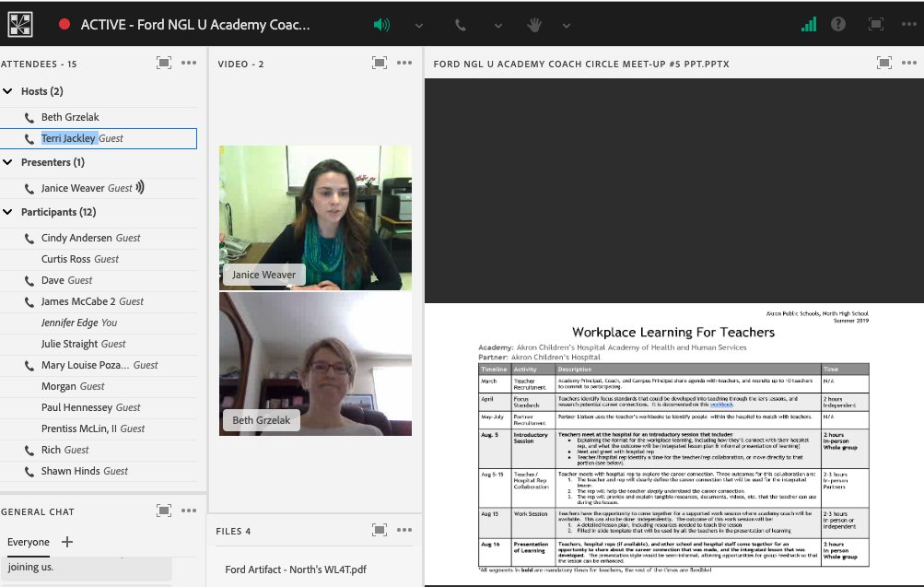The width and height of the screenshot is (924, 587).
Task: Click the Beth Grzelak name label on video
Action: pos(261,420)
